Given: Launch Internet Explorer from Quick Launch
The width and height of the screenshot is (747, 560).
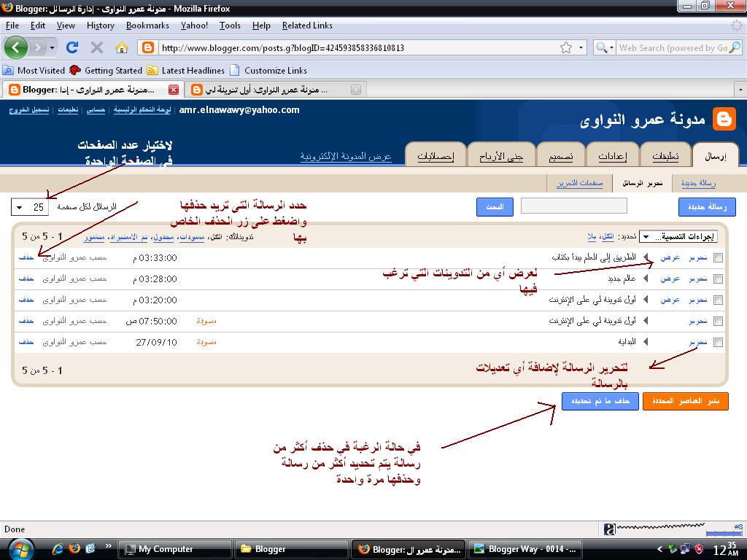Looking at the screenshot, I should [58, 549].
